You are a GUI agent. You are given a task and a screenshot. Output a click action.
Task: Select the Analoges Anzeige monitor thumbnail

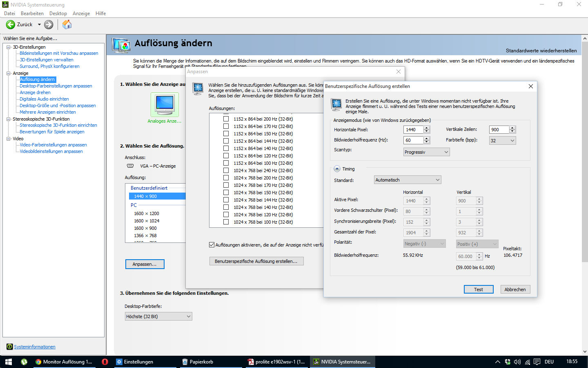pos(165,104)
